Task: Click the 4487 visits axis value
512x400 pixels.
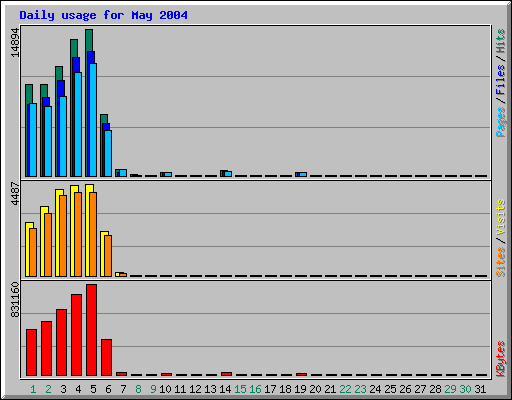Action: pyautogui.click(x=15, y=193)
